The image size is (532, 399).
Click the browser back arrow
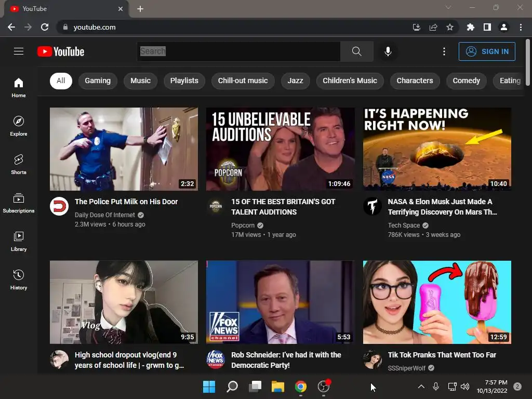tap(11, 27)
